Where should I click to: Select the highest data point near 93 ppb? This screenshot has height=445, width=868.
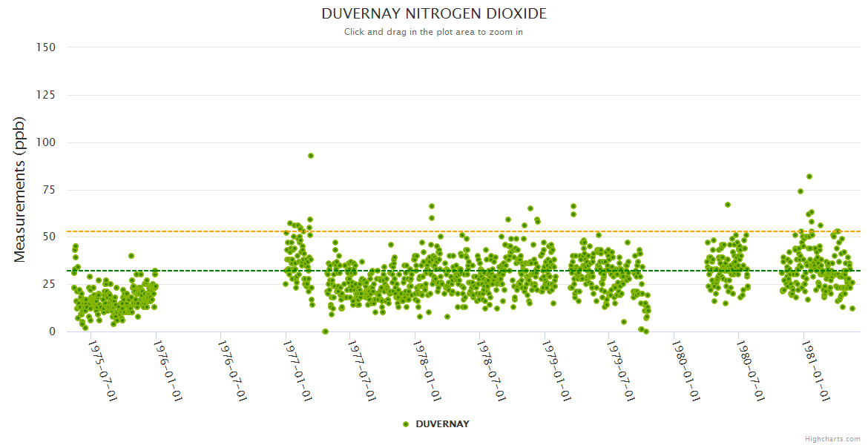[x=311, y=156]
